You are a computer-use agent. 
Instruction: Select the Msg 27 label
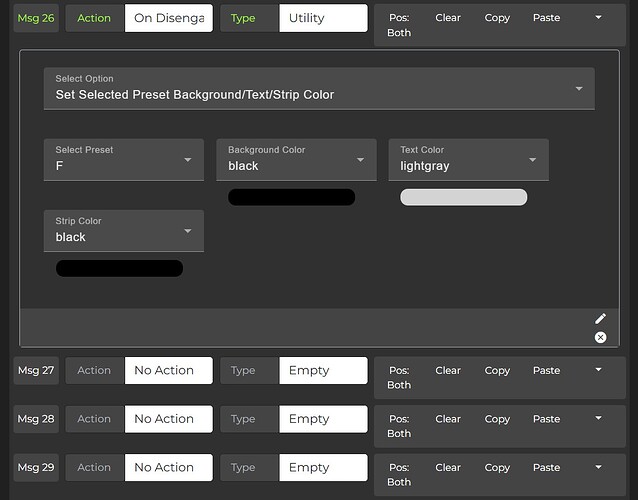36,370
